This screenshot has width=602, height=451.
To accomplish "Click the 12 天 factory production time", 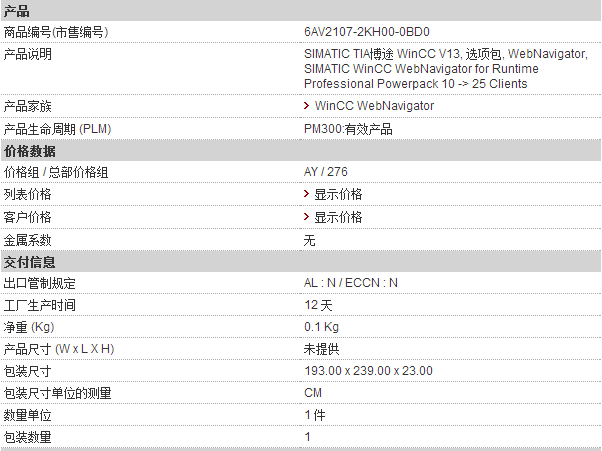I will (x=318, y=305).
